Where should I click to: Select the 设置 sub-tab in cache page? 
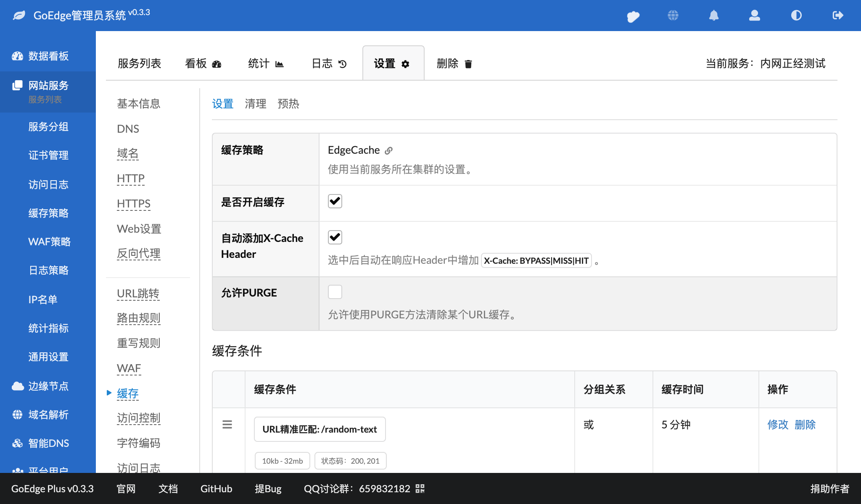point(223,104)
